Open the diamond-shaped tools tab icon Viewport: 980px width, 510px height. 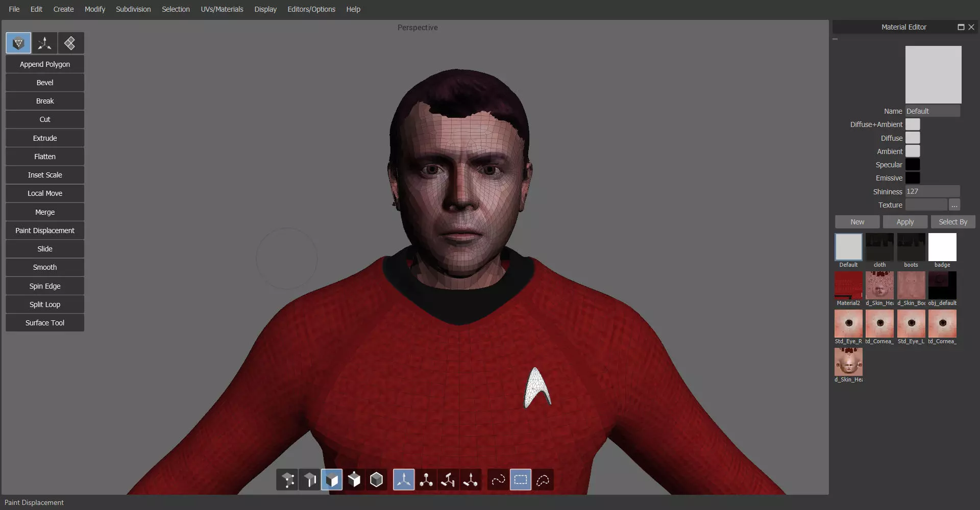[70, 43]
